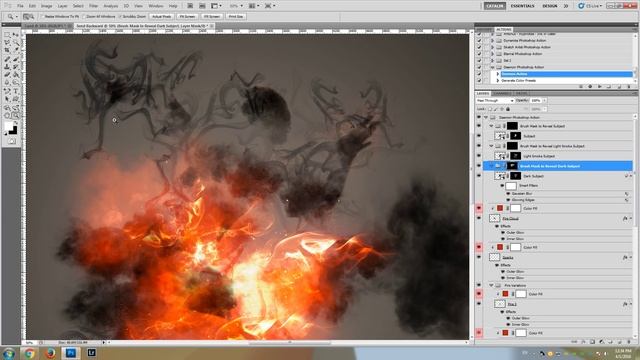Select the Pen tool
Viewport: 640px width, 360px height.
click(7, 91)
